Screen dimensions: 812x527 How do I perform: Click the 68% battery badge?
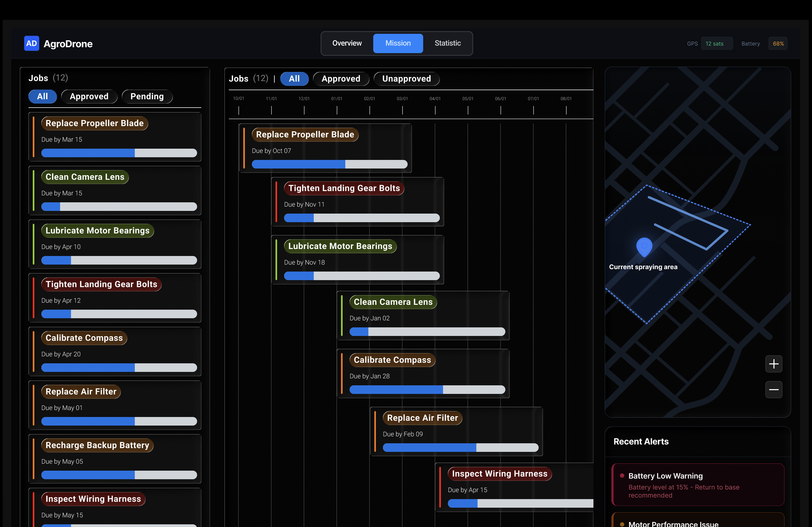tap(778, 44)
